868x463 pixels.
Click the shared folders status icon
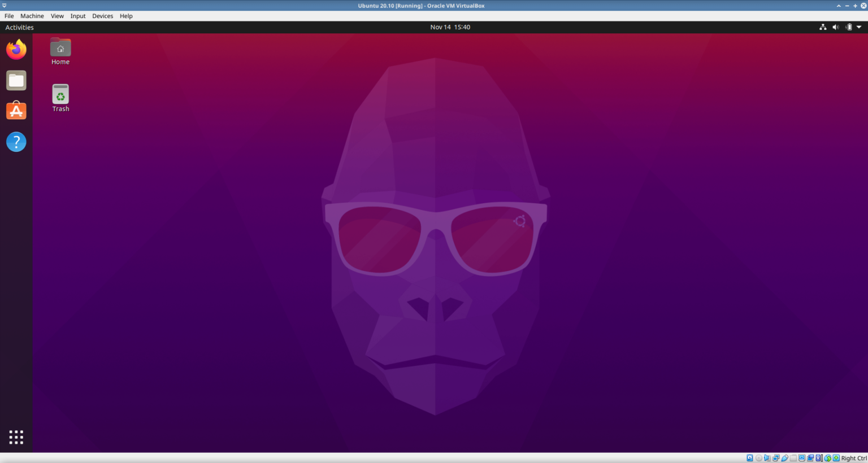(x=793, y=458)
